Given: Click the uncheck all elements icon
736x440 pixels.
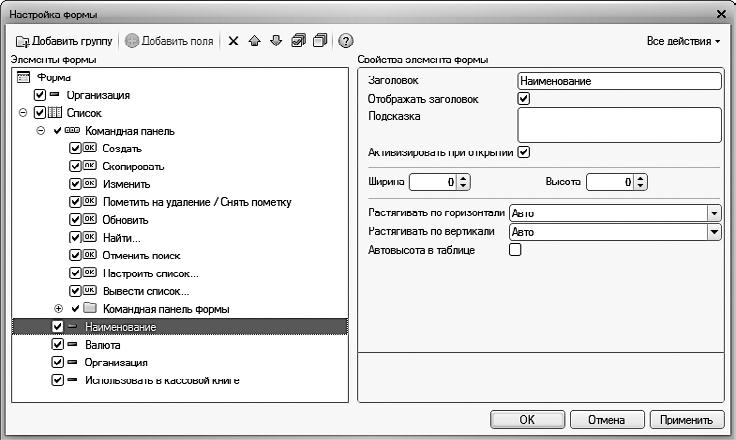Looking at the screenshot, I should point(319,41).
